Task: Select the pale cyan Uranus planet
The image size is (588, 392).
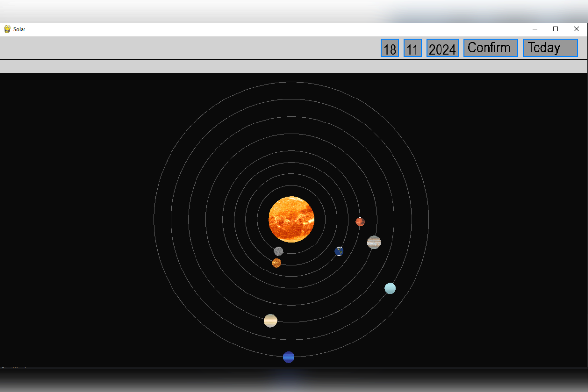Action: point(390,288)
